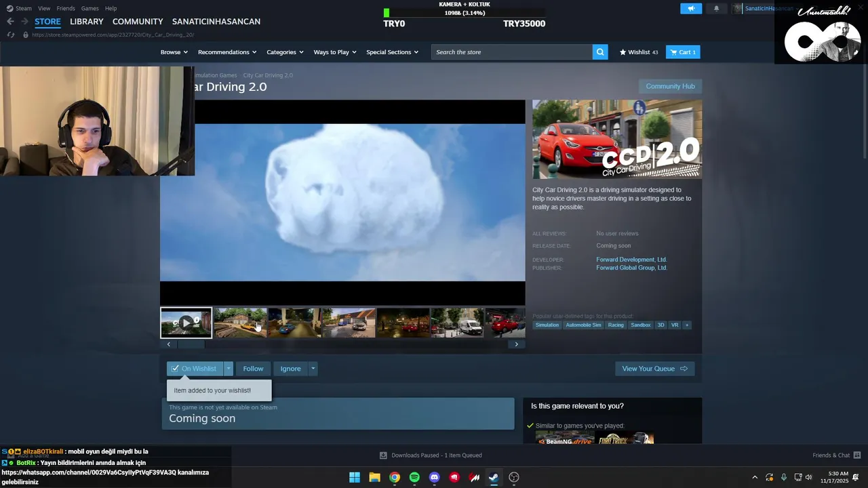This screenshot has height=488, width=868.
Task: Select the white van screenshot thumbnail
Action: click(x=457, y=323)
